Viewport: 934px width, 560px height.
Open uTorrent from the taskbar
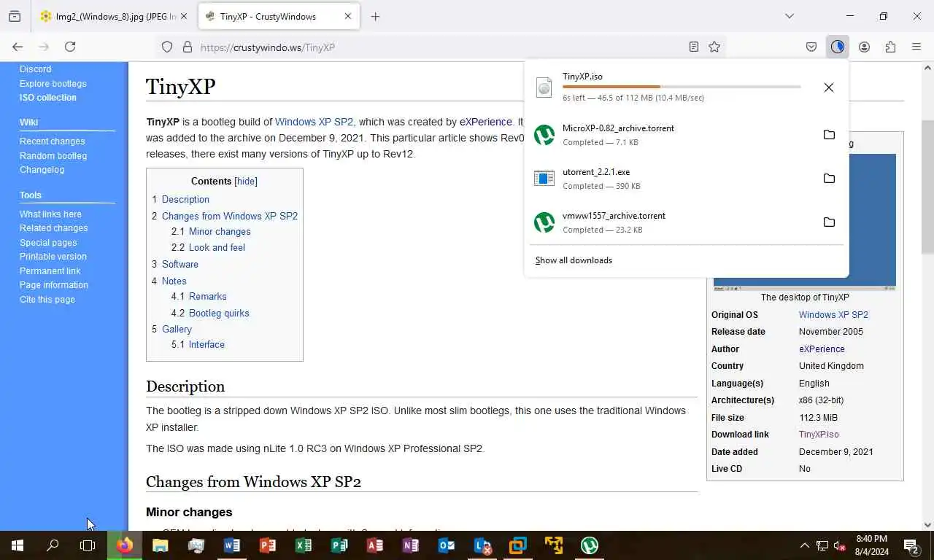point(590,545)
